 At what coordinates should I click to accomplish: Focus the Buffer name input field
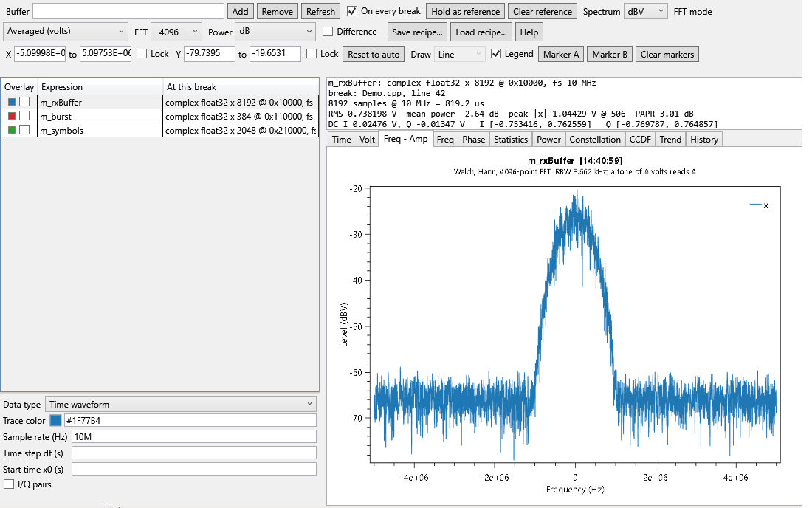(x=128, y=11)
